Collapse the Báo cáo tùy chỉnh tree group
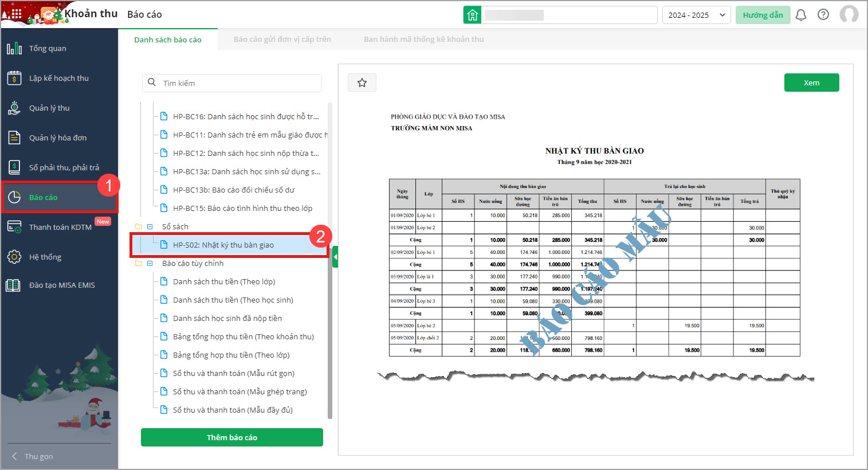 (x=150, y=263)
